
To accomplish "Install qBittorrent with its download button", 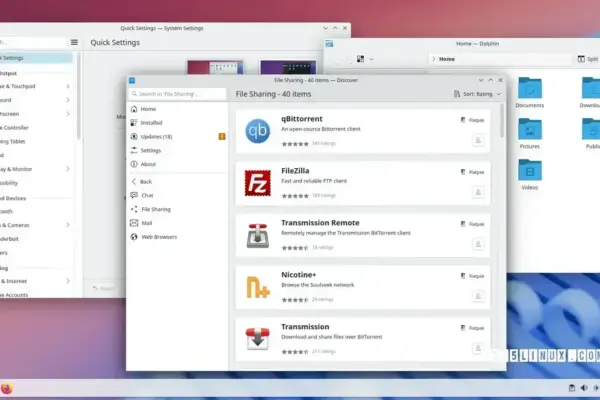I will [478, 140].
